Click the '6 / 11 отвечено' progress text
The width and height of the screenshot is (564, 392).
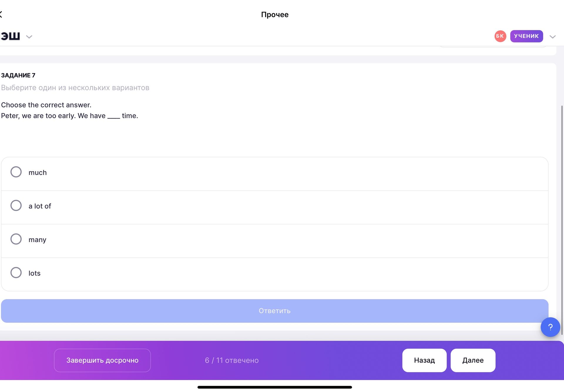[x=232, y=360]
